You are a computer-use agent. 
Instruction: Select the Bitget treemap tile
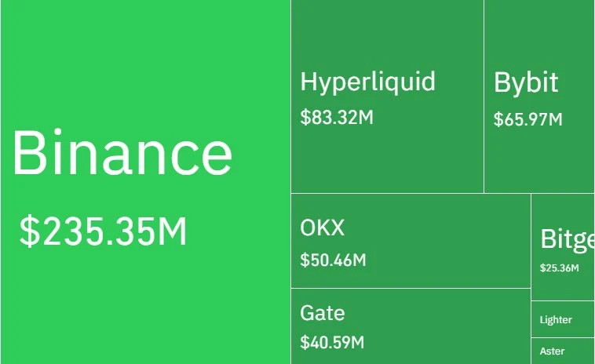click(563, 247)
